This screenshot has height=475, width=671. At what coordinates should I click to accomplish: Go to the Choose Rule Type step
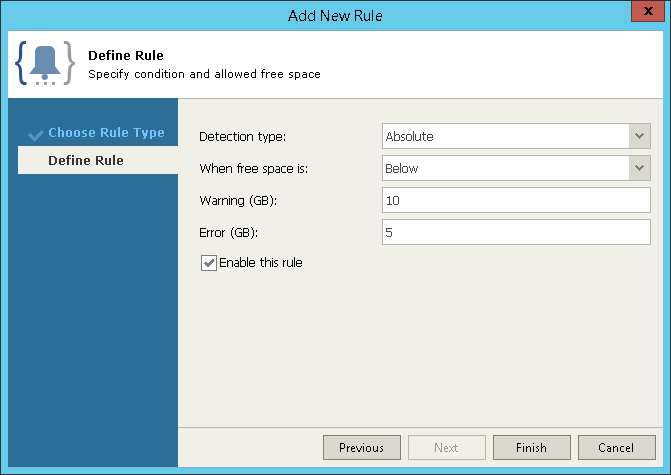click(x=106, y=133)
